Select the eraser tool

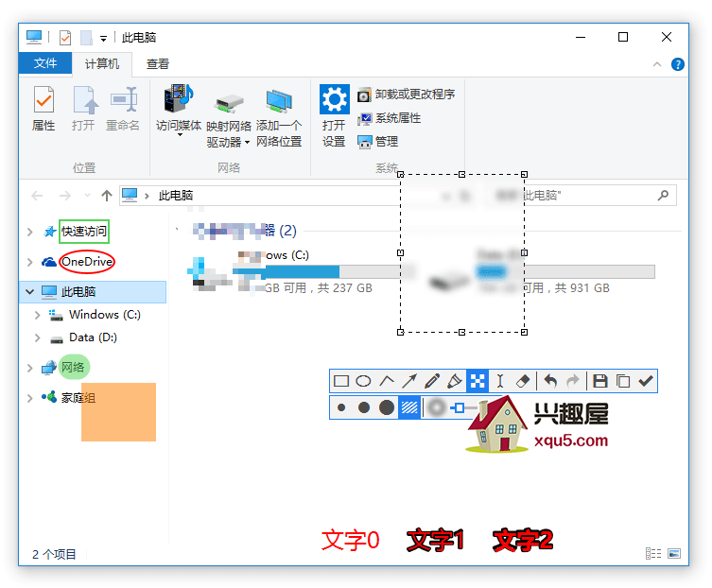pyautogui.click(x=523, y=381)
